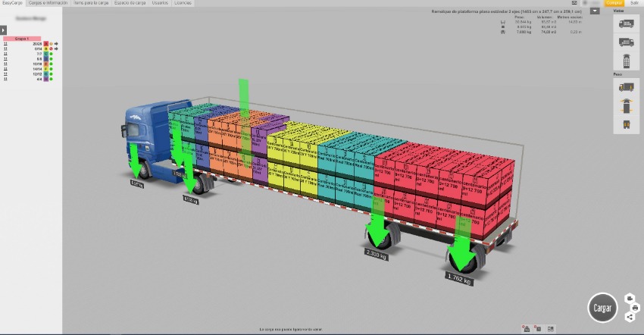Toggle the split layout icon in bottom toolbar
This screenshot has width=644, height=335.
pyautogui.click(x=550, y=328)
